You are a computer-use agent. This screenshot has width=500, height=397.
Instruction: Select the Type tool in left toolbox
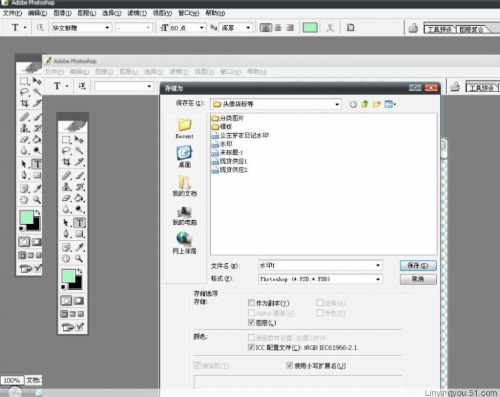37,164
